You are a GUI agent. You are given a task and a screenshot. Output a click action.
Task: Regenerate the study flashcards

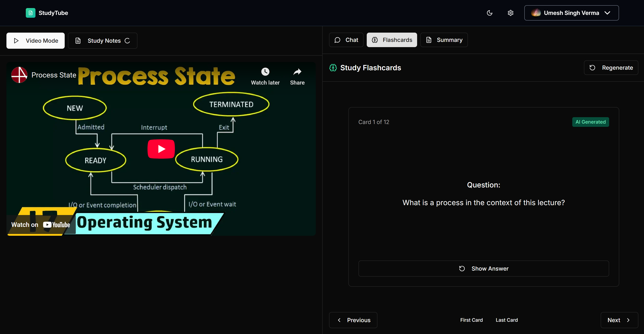[611, 68]
